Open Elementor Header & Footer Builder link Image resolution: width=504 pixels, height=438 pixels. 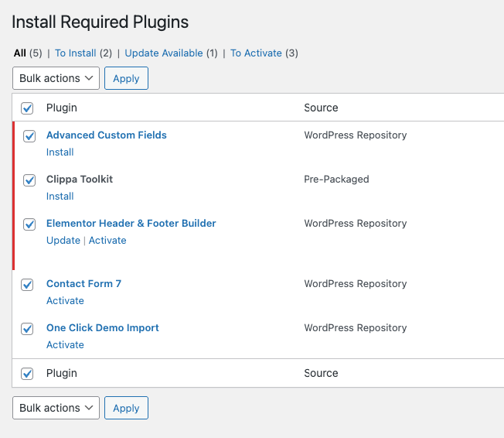point(131,223)
